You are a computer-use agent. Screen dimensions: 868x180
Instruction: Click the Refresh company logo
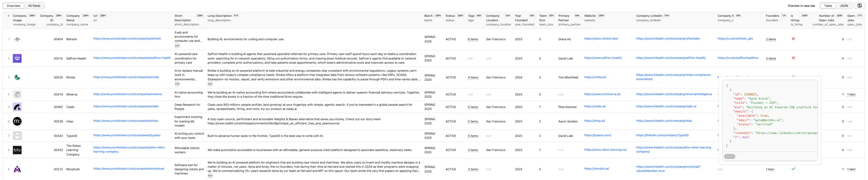17,39
